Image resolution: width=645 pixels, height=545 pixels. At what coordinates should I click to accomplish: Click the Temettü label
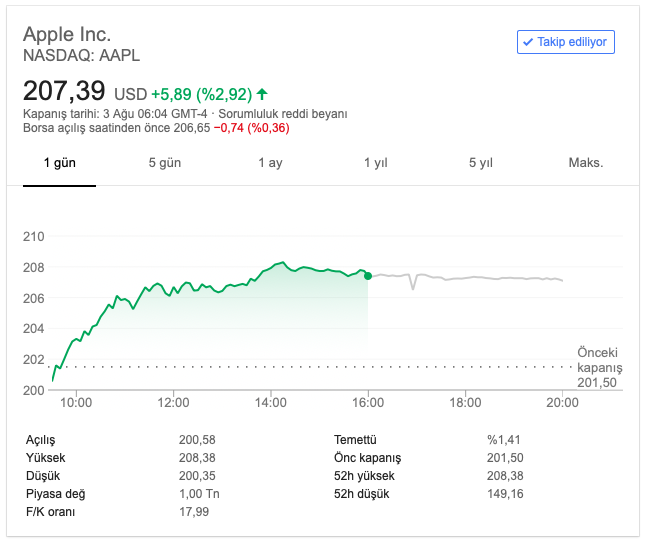(356, 440)
